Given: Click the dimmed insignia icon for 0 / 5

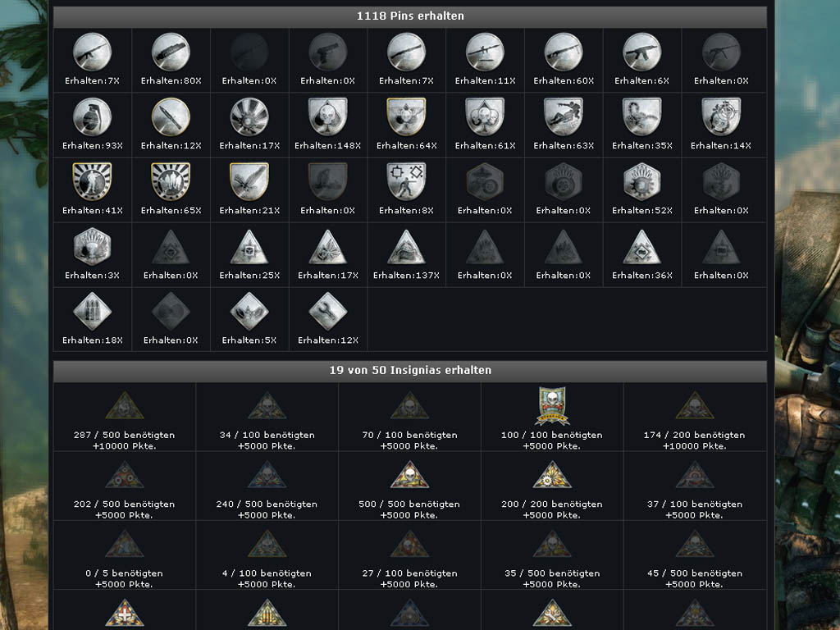Looking at the screenshot, I should (125, 544).
